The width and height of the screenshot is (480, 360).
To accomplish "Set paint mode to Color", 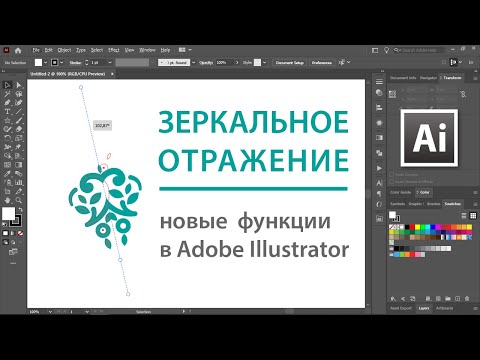I will coord(5,233).
